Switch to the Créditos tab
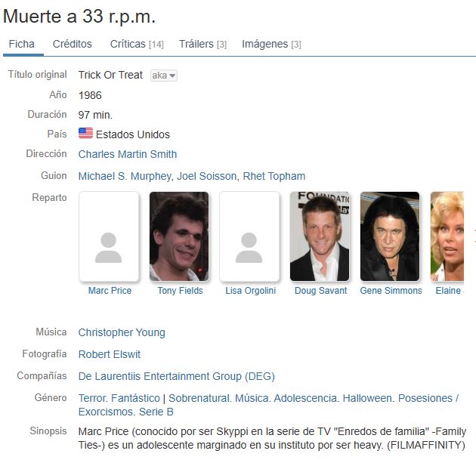 coord(73,44)
